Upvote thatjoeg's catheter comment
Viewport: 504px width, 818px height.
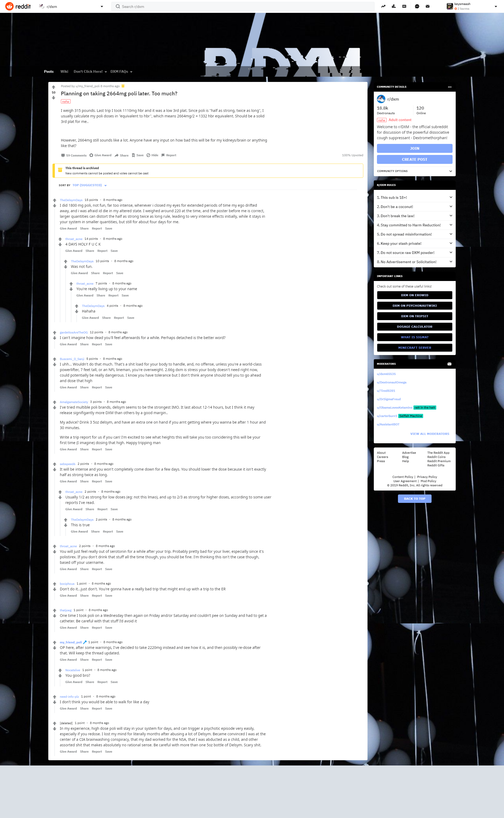pyautogui.click(x=54, y=611)
